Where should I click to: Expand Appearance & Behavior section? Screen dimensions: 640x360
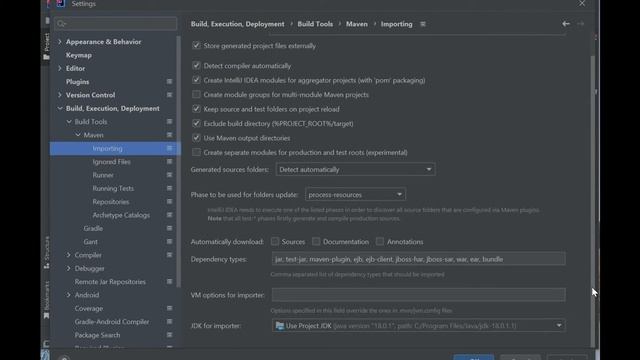coord(60,42)
